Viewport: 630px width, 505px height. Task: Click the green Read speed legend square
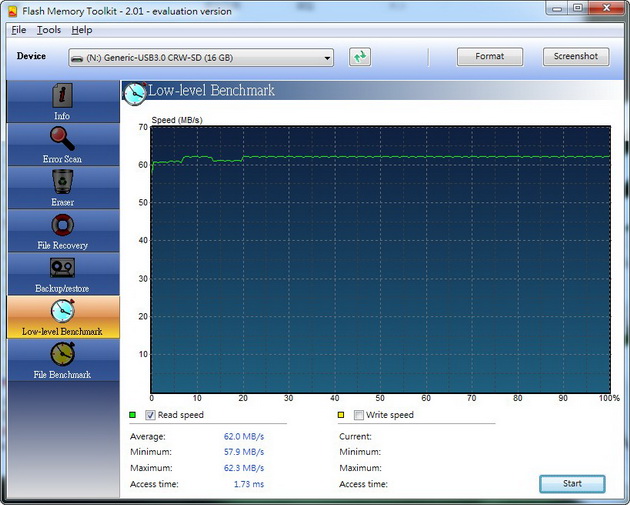click(133, 415)
